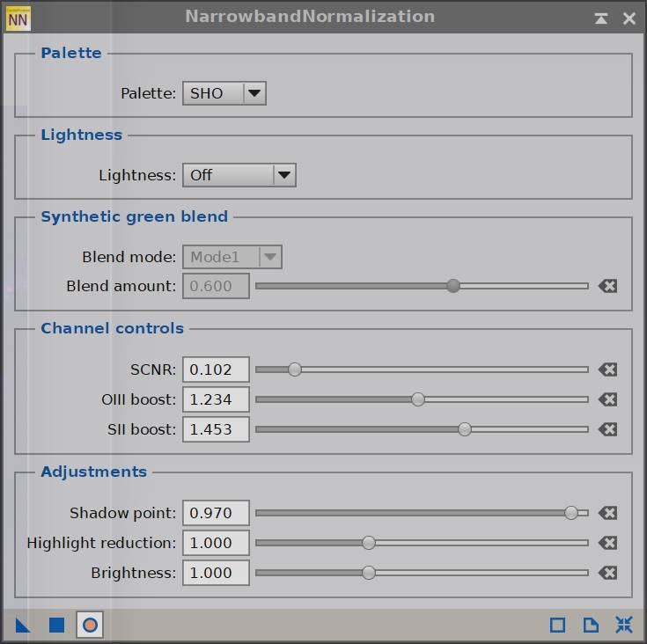The width and height of the screenshot is (647, 644).
Task: Click the OIII boost value field
Action: click(x=216, y=399)
